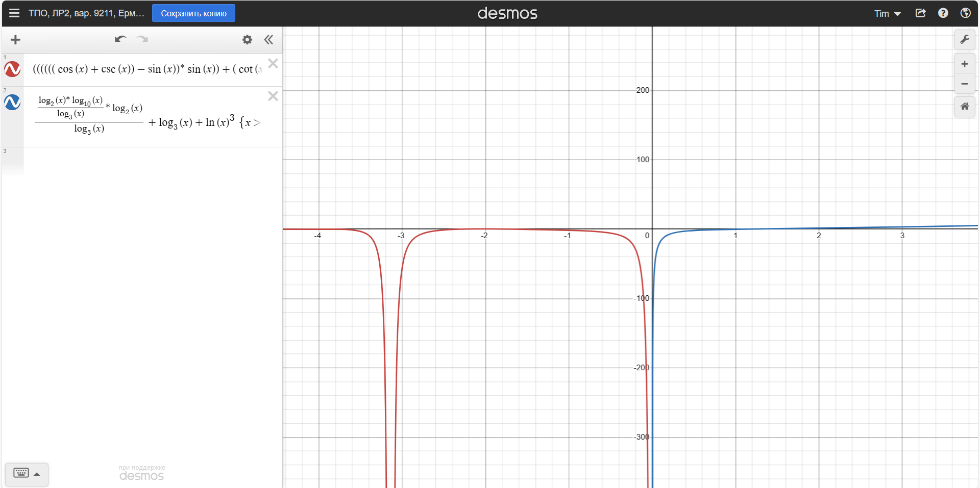Open the Tim account dropdown
The width and height of the screenshot is (980, 488).
click(888, 14)
